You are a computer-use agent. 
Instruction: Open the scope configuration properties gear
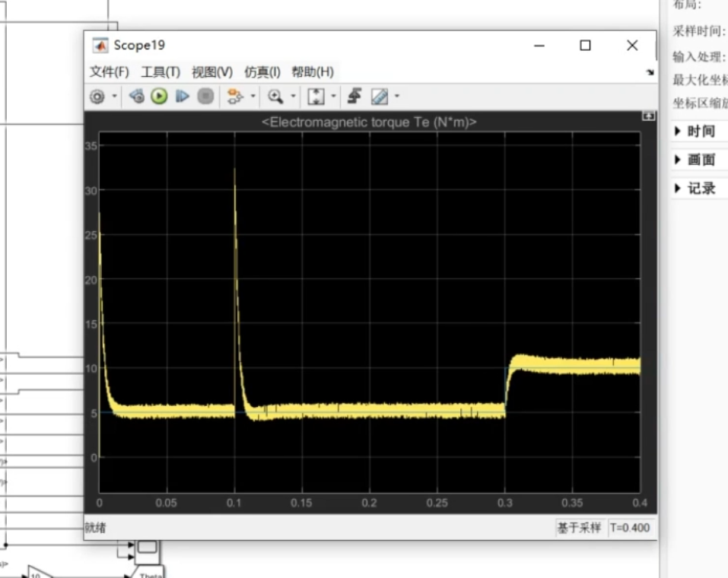click(x=97, y=96)
